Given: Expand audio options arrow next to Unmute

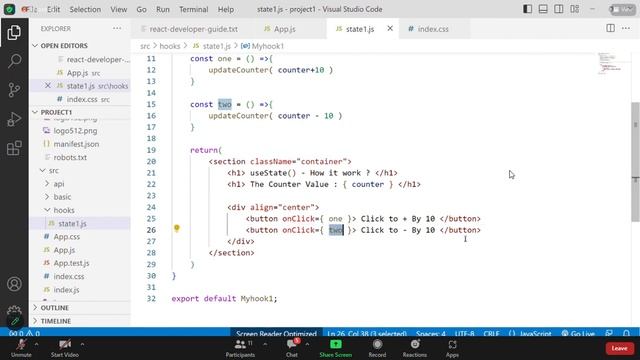Looking at the screenshot, I should point(36,344).
